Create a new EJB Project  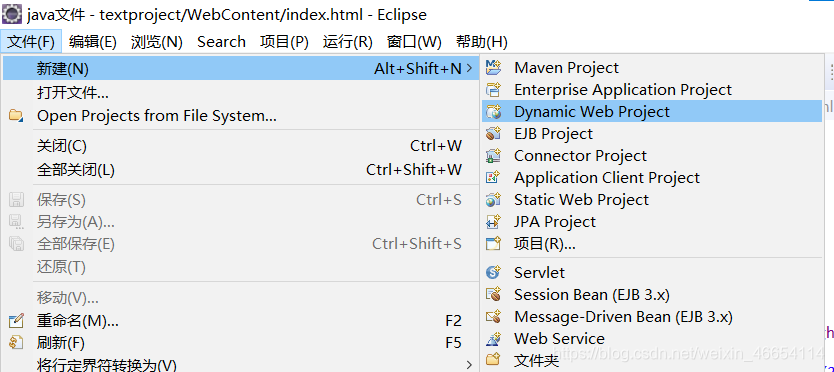tap(652, 134)
